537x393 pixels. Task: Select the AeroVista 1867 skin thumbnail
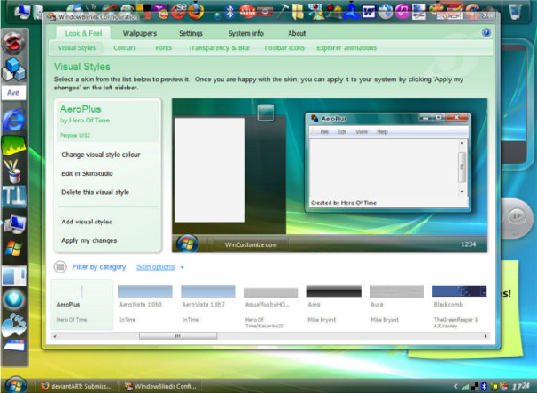coord(208,304)
